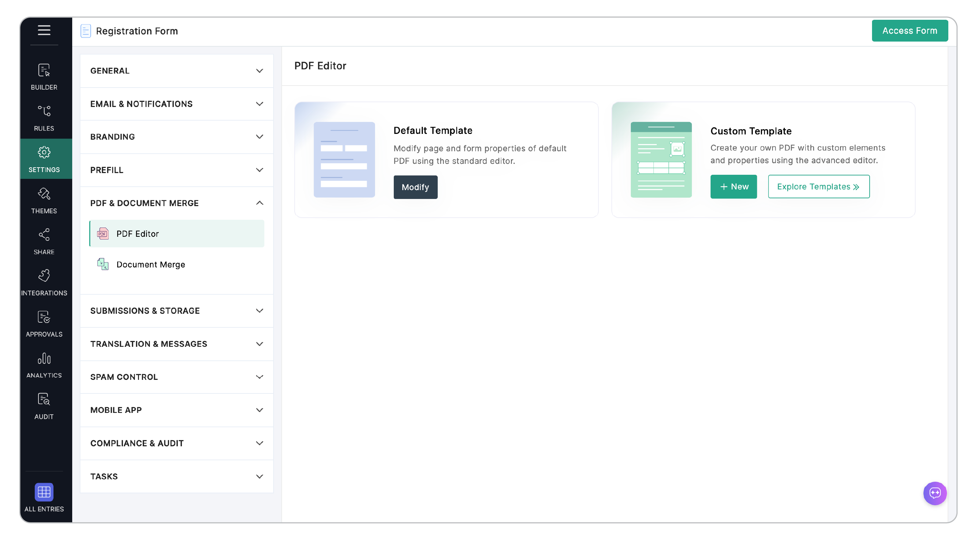The image size is (980, 541).
Task: Expand Compliance & Audit section
Action: 177,443
